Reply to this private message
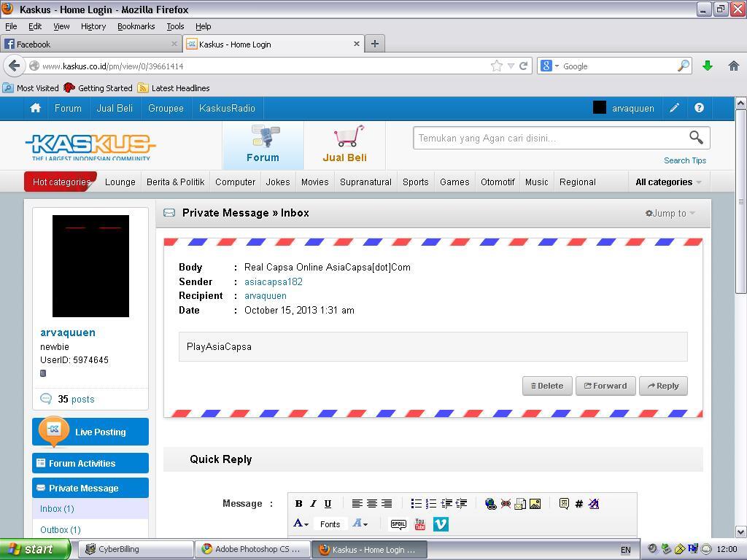 click(x=663, y=386)
